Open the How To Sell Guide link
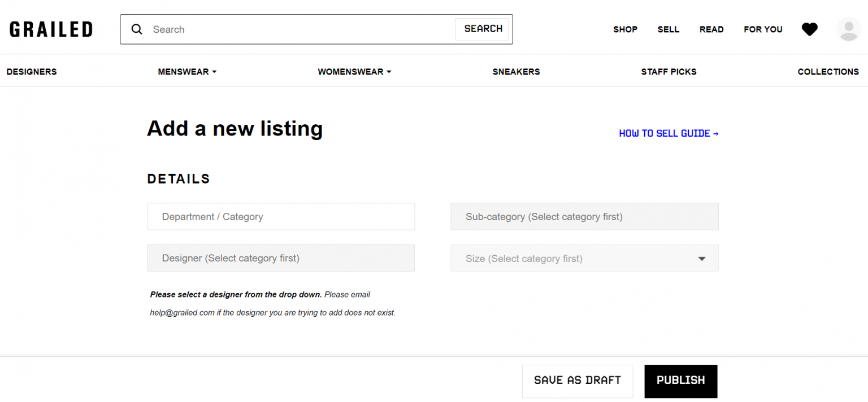This screenshot has height=402, width=868. 665,133
